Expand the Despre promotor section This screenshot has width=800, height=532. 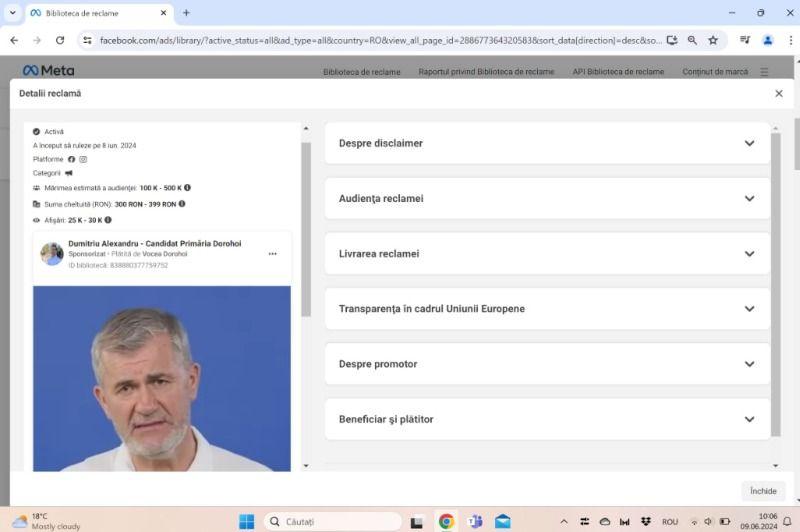(x=547, y=364)
